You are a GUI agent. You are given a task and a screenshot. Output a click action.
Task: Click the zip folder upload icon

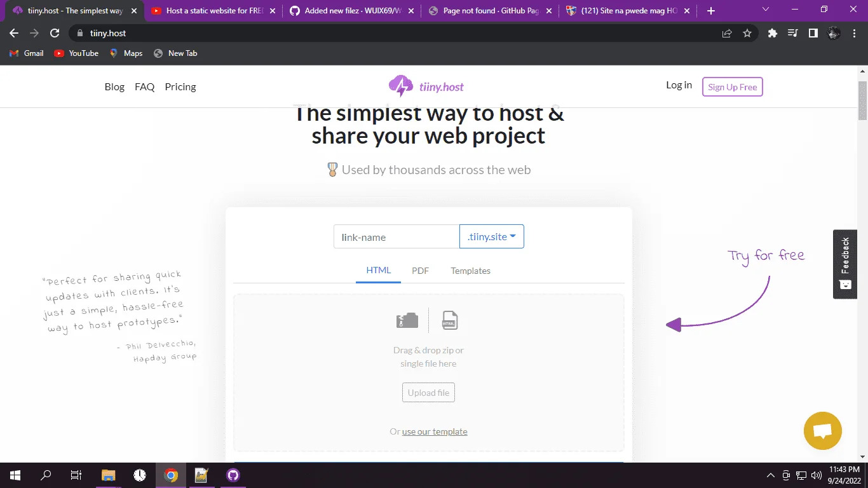click(407, 320)
